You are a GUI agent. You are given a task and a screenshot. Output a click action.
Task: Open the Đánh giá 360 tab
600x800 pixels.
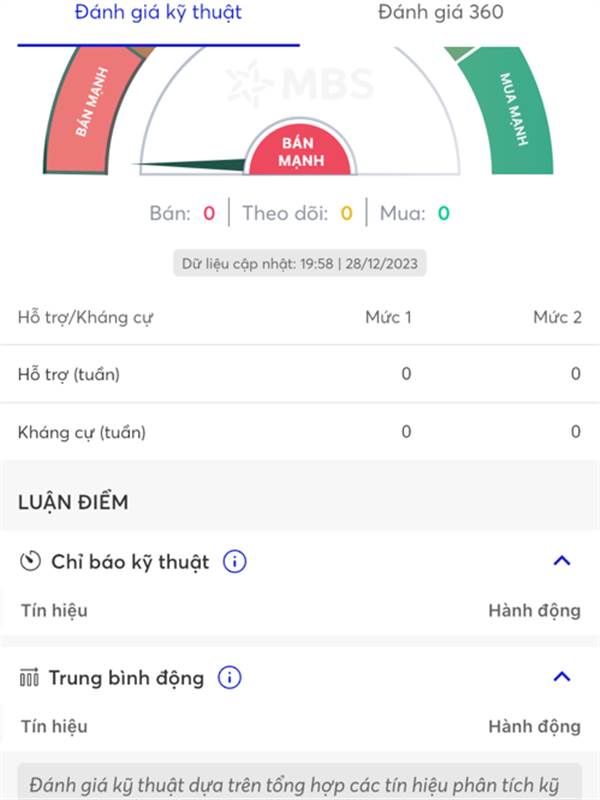pos(440,14)
